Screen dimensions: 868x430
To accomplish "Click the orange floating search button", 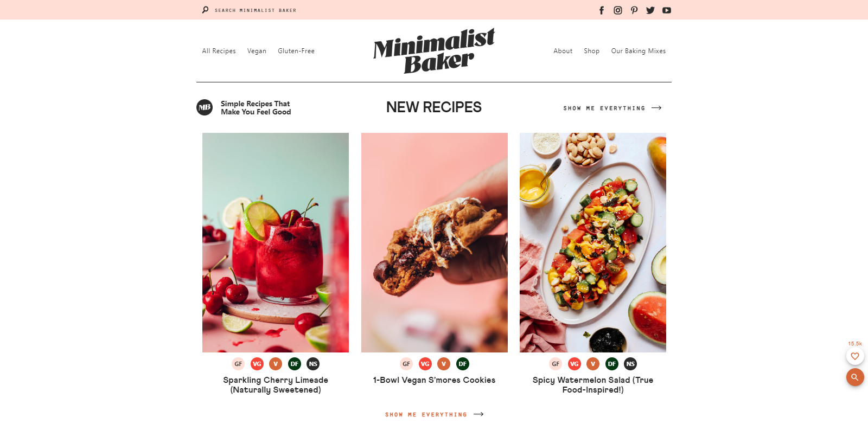I will pyautogui.click(x=855, y=377).
